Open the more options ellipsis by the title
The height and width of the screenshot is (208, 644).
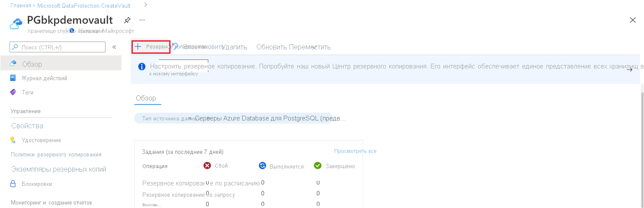pyautogui.click(x=142, y=20)
